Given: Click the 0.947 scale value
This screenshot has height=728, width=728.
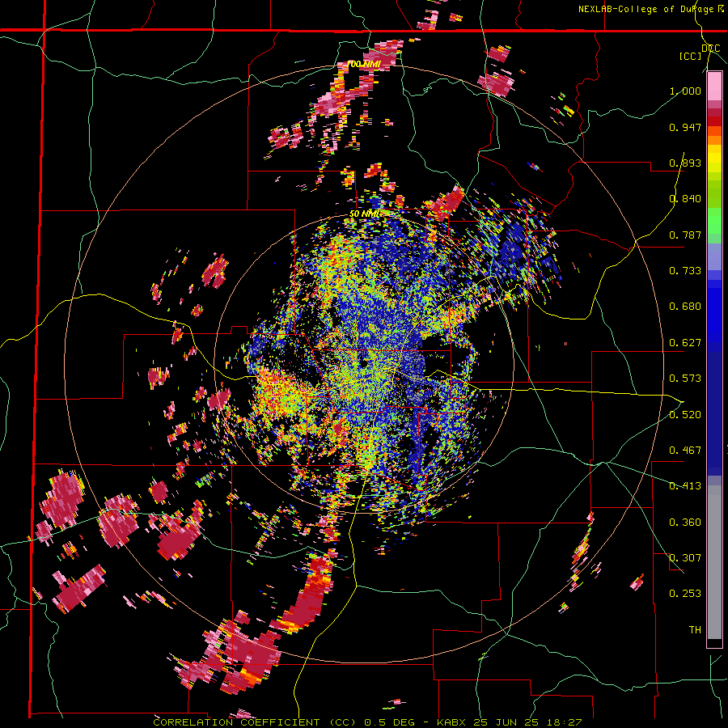Looking at the screenshot, I should tap(685, 127).
